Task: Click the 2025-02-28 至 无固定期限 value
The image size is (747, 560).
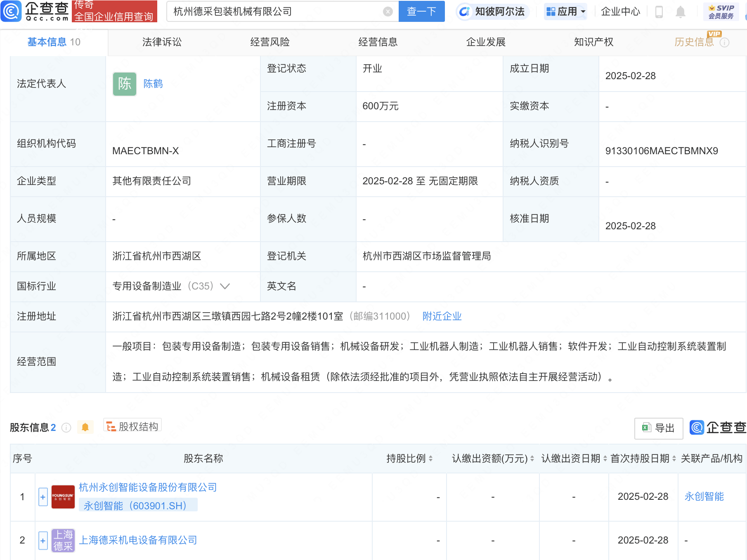Action: coord(420,181)
